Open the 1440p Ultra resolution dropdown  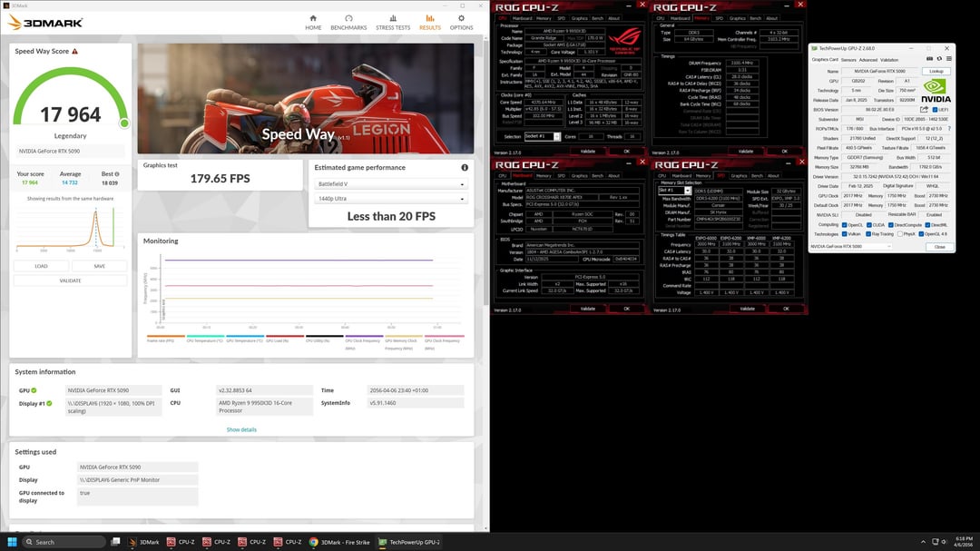(x=392, y=199)
